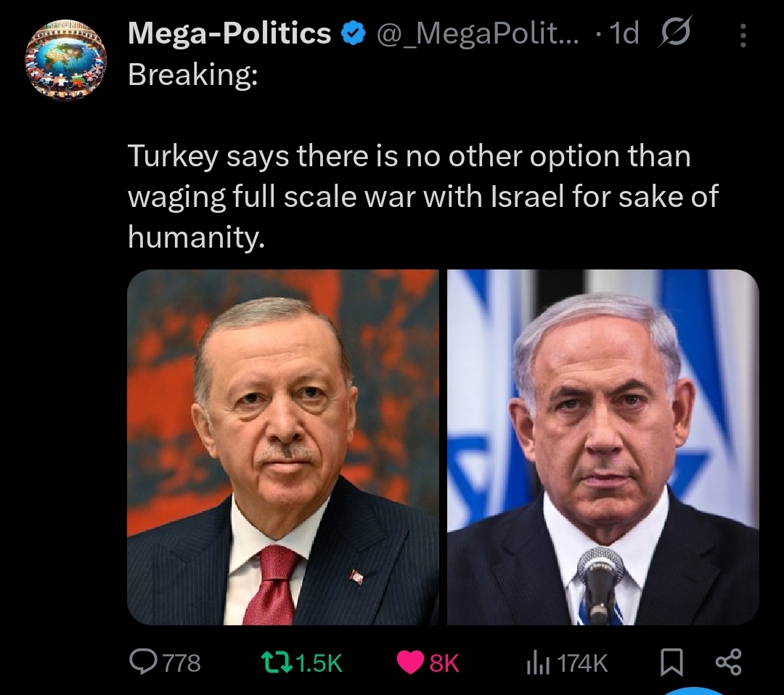Tap the share icon

(729, 662)
